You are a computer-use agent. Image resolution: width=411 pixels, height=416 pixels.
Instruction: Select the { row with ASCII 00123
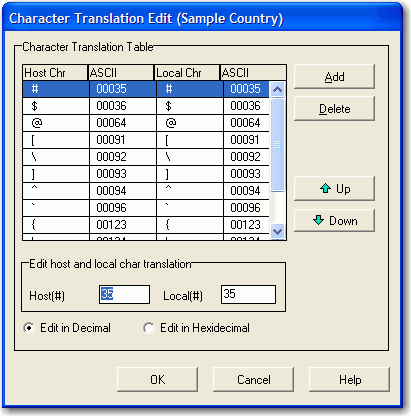click(x=146, y=225)
